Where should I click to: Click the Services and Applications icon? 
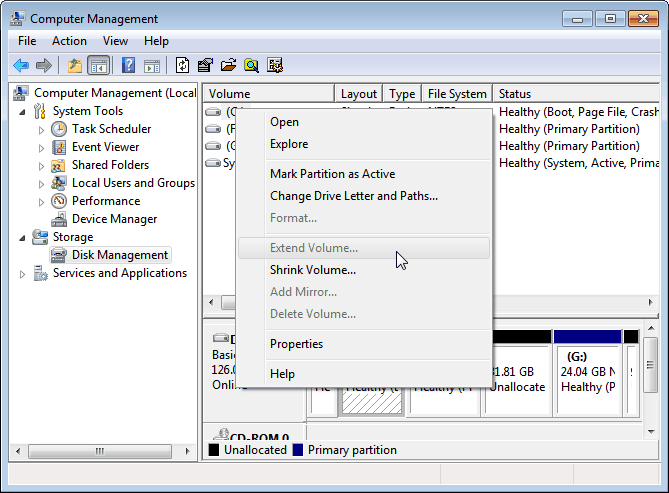click(40, 273)
